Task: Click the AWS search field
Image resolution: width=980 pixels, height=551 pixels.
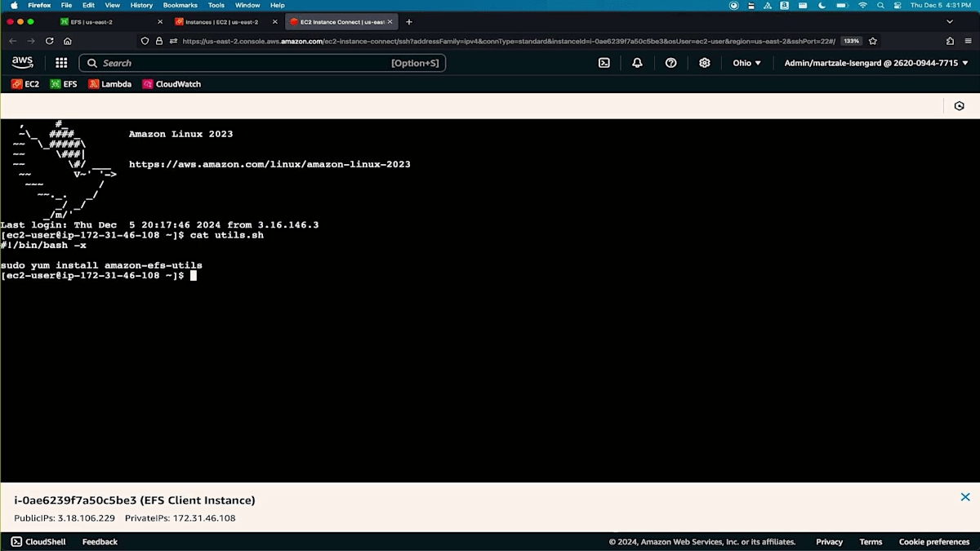Action: click(x=262, y=63)
